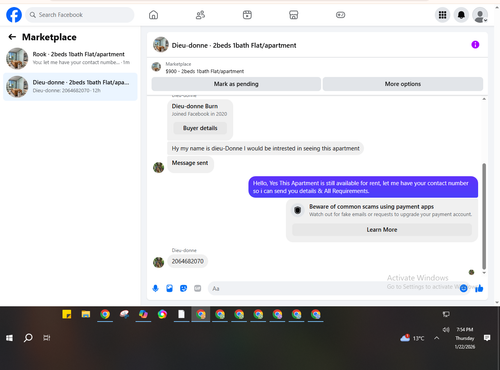The height and width of the screenshot is (370, 500).
Task: Open Windows taskbar search
Action: (x=28, y=338)
